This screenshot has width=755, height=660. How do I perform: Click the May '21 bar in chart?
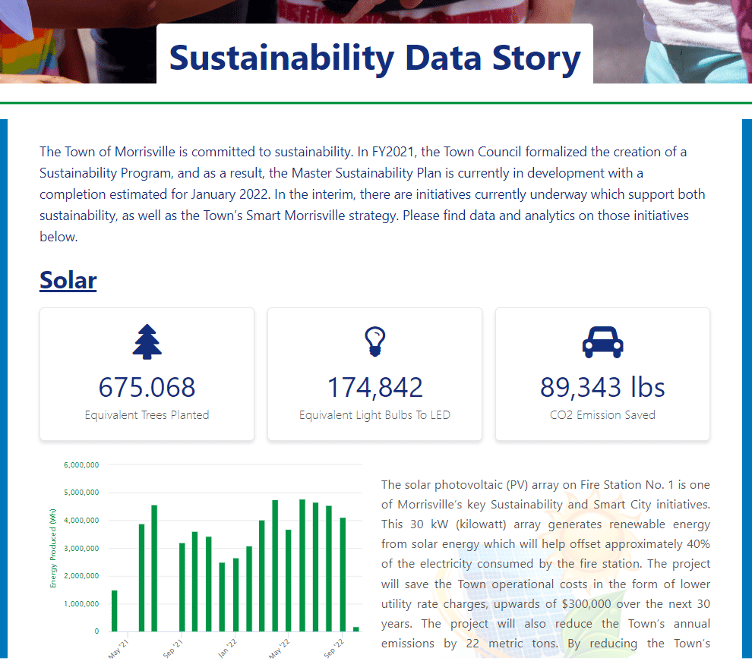(114, 610)
